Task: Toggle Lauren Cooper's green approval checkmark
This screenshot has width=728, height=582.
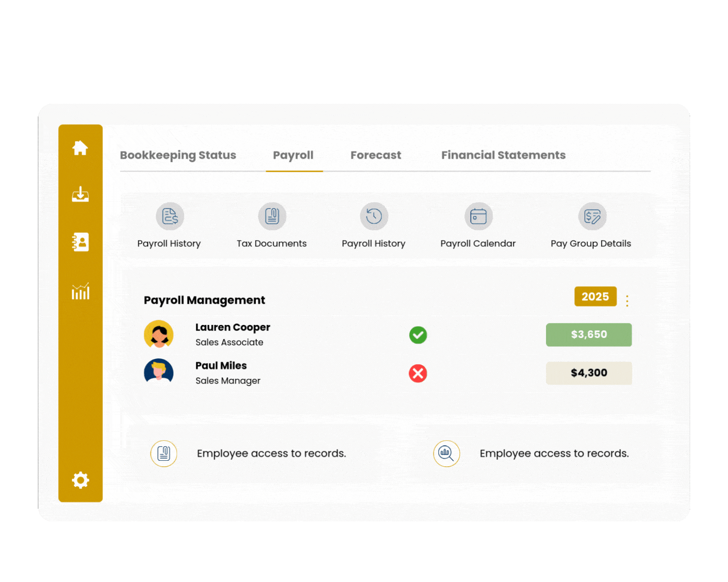Action: coord(418,335)
